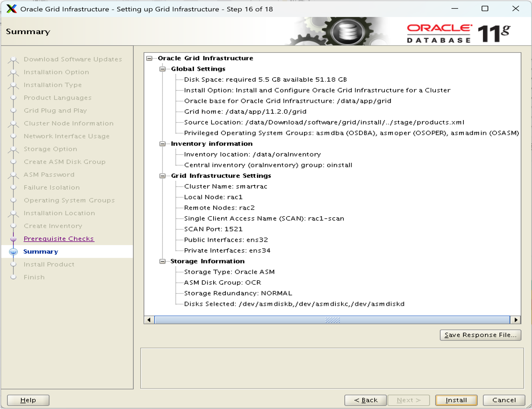Collapse the Global Settings tree node
This screenshot has height=409, width=532.
point(162,69)
